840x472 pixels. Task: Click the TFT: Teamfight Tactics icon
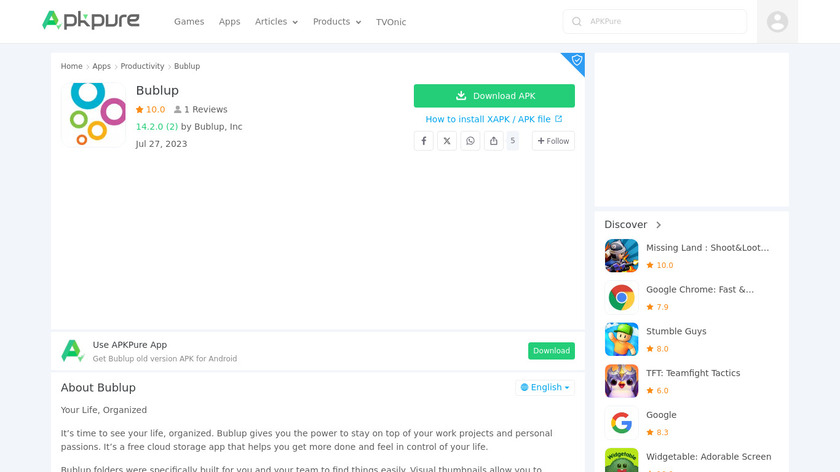pos(621,381)
